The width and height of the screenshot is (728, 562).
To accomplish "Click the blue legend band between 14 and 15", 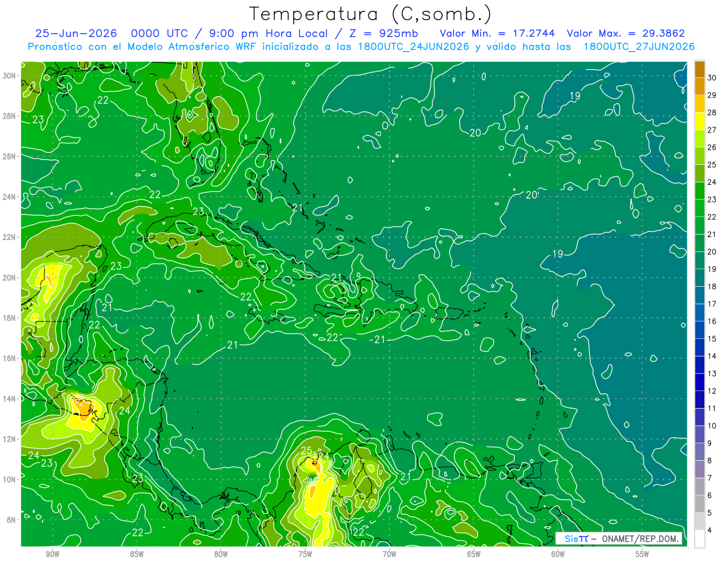I will click(699, 347).
